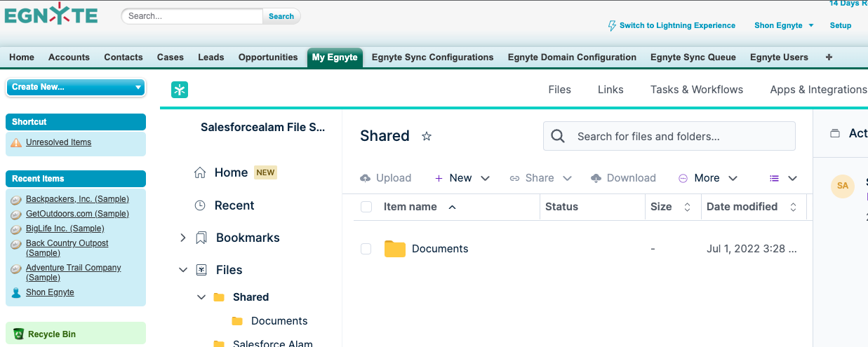Image resolution: width=868 pixels, height=347 pixels.
Task: Click the Share link icon
Action: click(515, 178)
